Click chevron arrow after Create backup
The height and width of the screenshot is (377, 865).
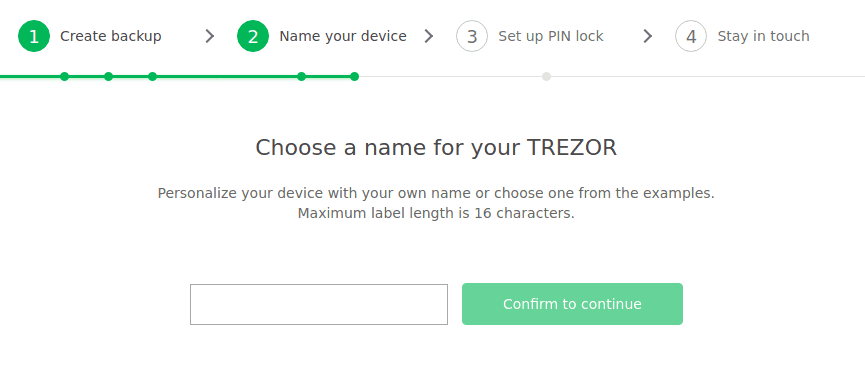pos(210,36)
